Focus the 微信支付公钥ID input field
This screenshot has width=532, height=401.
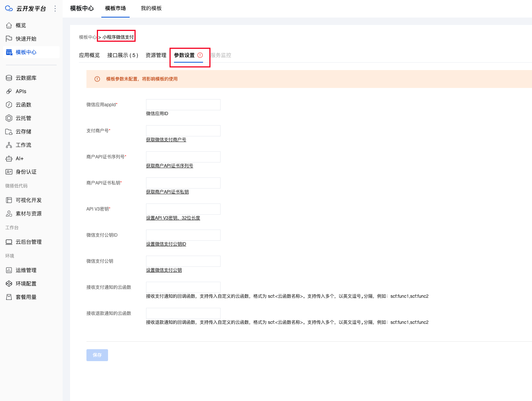[x=183, y=235]
